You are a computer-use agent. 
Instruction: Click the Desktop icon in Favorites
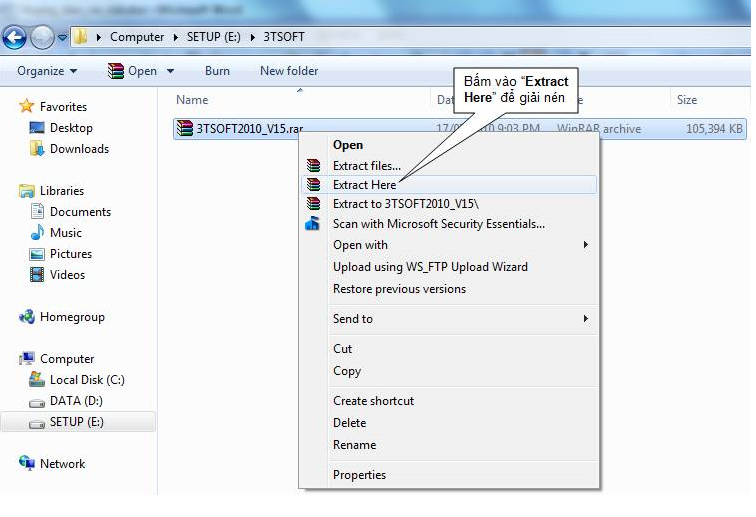37,128
